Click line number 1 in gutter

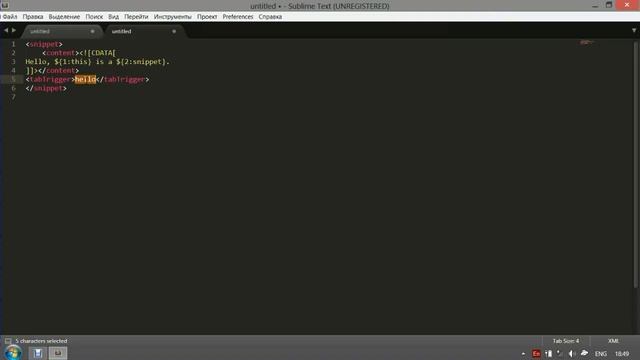click(x=13, y=44)
